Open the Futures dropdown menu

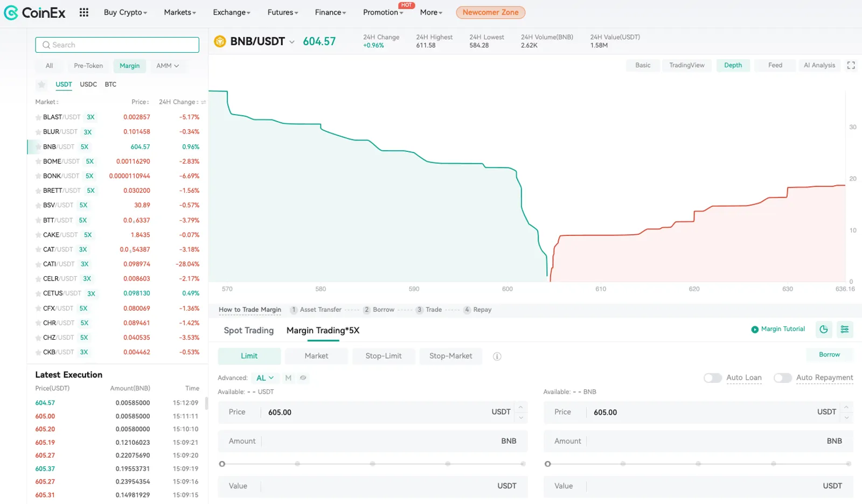(x=283, y=12)
